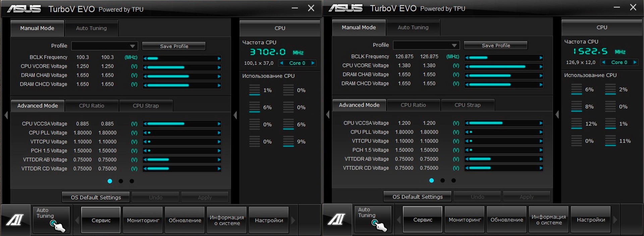Select second page dot in right window
The width and height of the screenshot is (644, 236).
click(443, 180)
